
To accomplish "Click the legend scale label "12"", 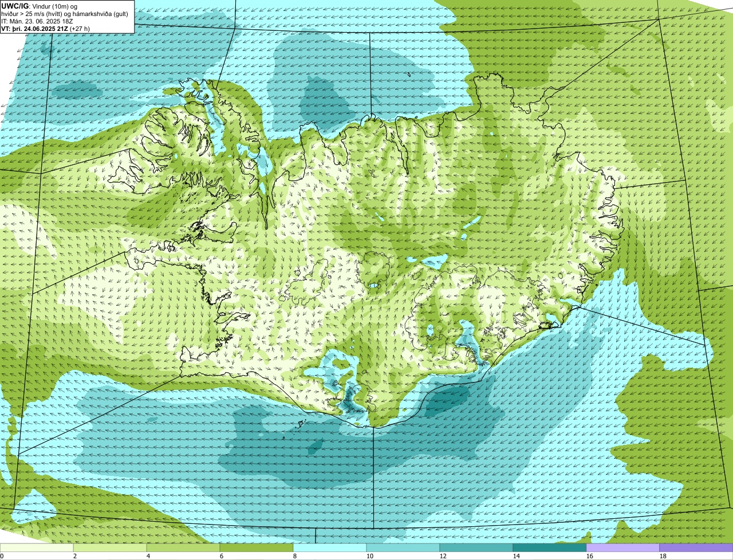I will 443,556.
